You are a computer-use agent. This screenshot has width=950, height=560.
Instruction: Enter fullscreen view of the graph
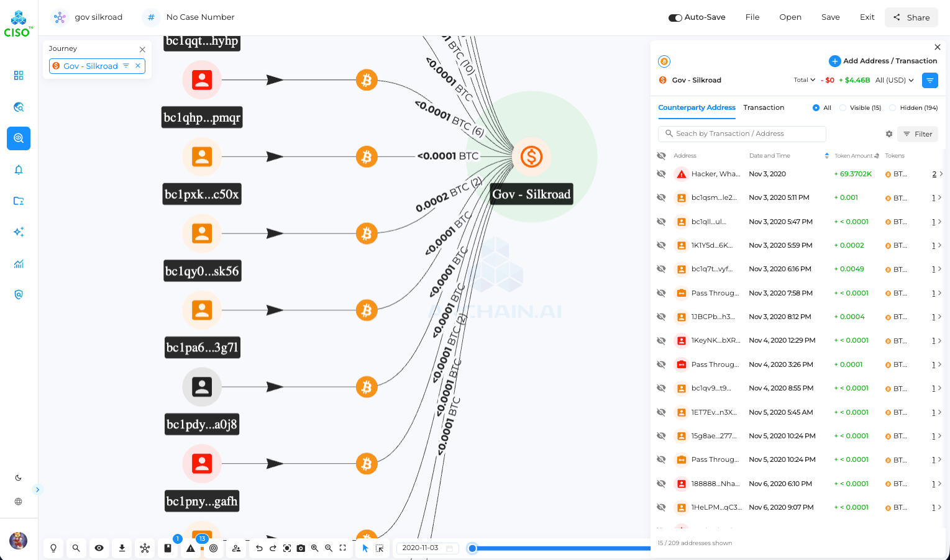coord(342,548)
